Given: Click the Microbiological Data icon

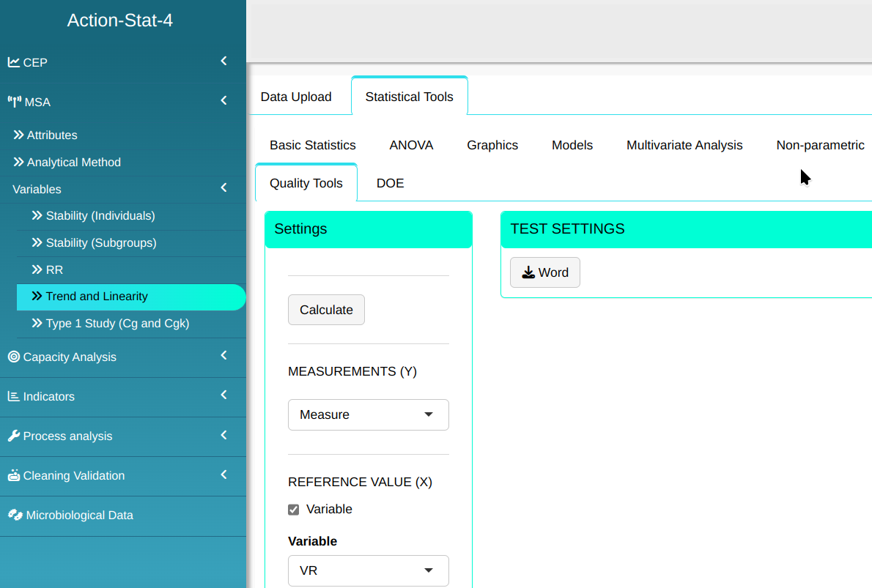Looking at the screenshot, I should pos(15,515).
